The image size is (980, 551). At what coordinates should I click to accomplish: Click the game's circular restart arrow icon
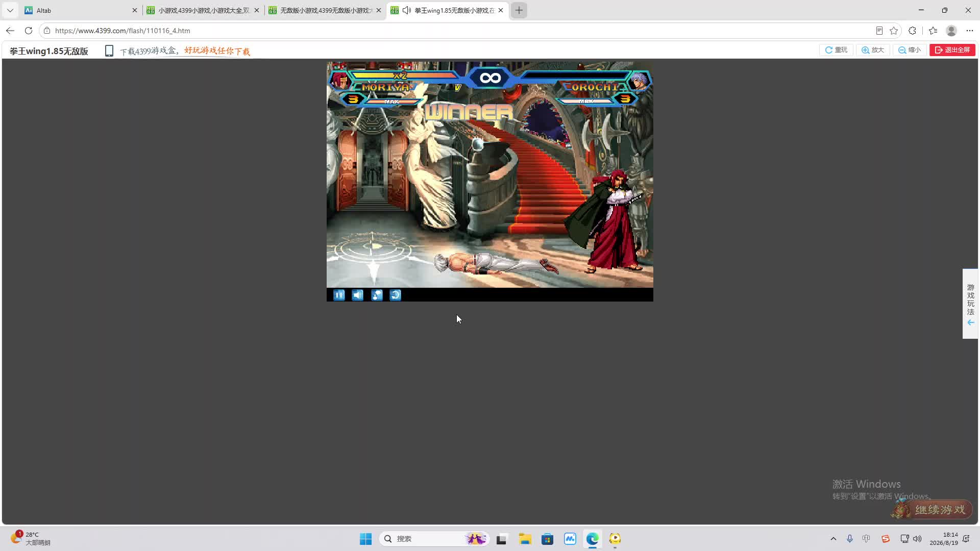click(x=396, y=295)
